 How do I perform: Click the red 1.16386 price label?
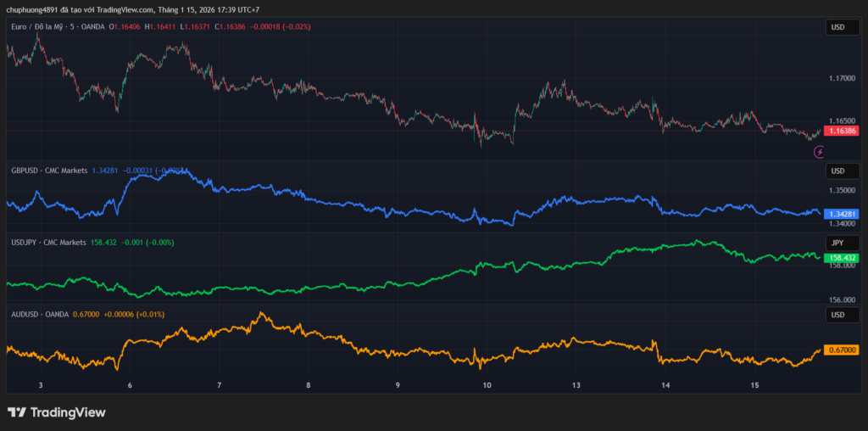(x=842, y=131)
